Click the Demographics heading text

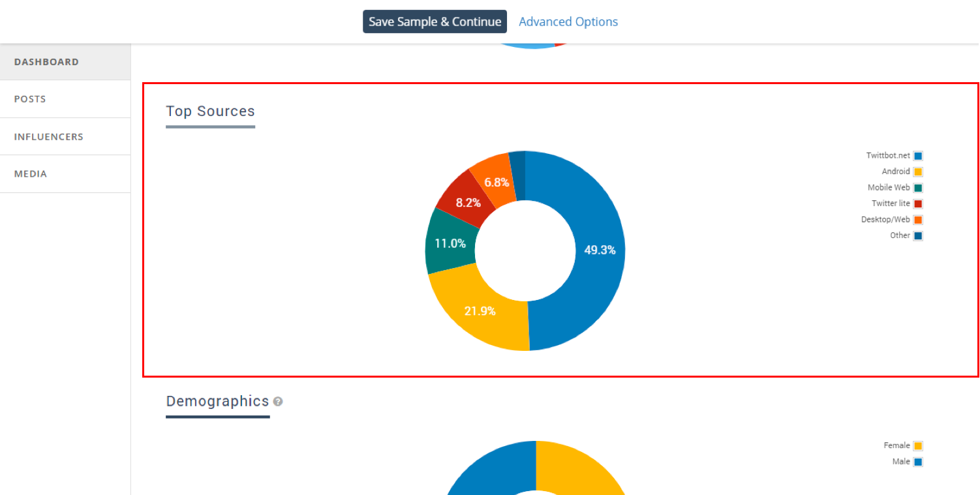(x=217, y=401)
